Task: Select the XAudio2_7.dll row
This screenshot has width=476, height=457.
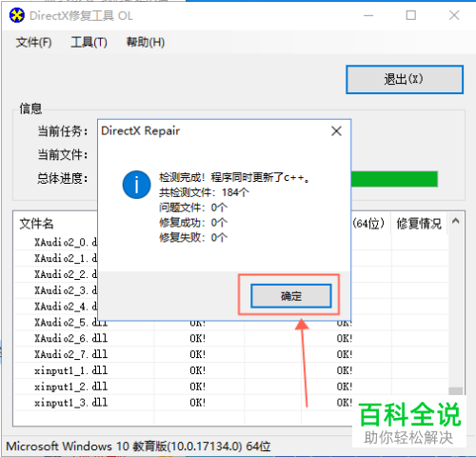Action: (x=230, y=354)
